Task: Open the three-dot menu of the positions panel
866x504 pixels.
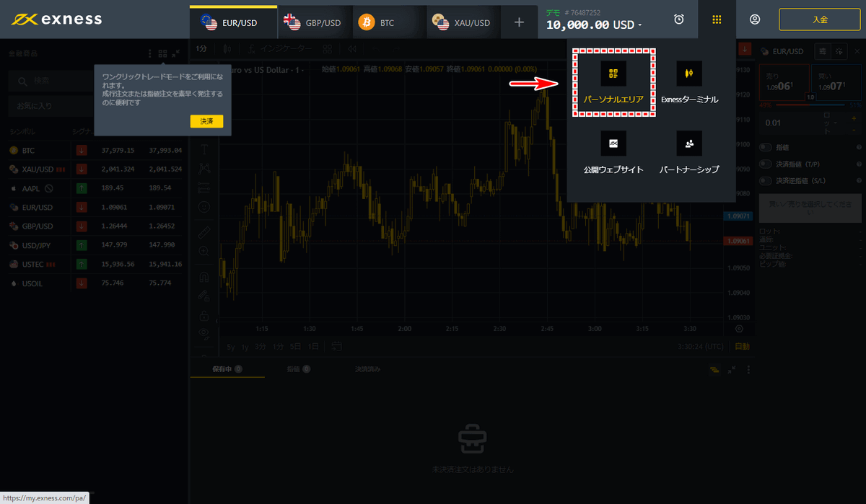Action: pyautogui.click(x=748, y=369)
